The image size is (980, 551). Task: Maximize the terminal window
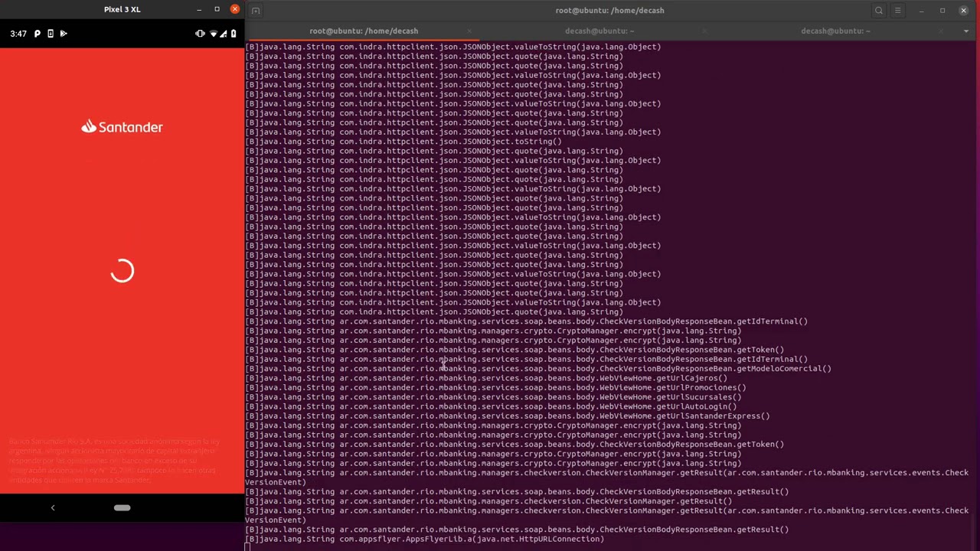tap(942, 11)
